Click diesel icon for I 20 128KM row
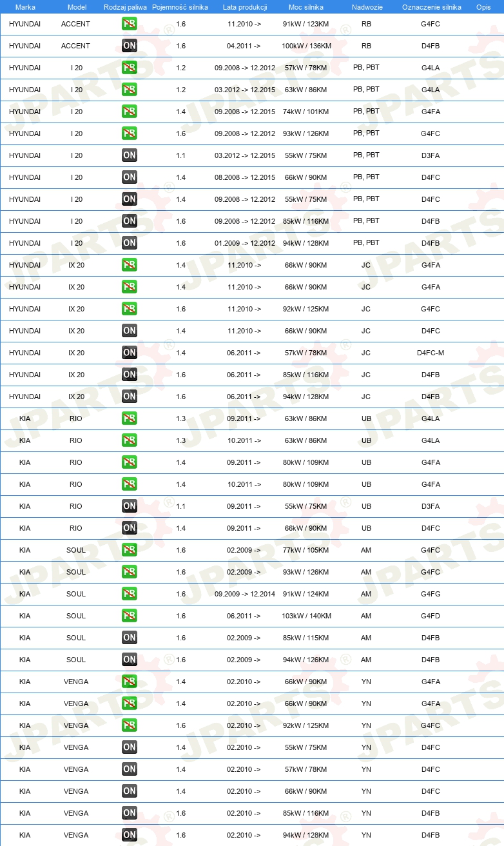 pos(130,243)
